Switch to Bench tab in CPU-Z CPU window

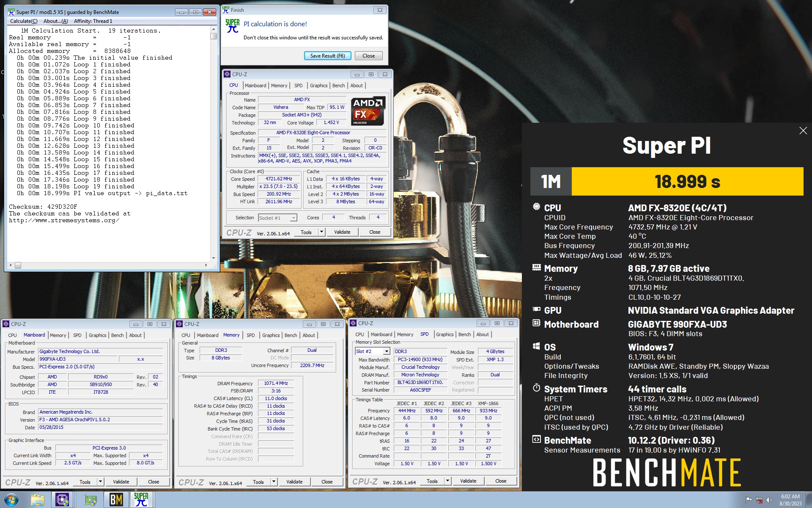(338, 86)
